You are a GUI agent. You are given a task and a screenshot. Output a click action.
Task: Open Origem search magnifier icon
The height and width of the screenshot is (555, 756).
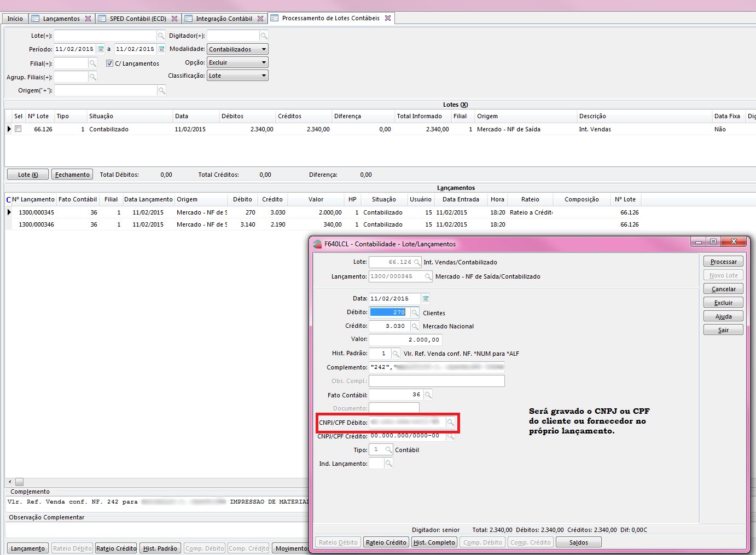click(161, 90)
